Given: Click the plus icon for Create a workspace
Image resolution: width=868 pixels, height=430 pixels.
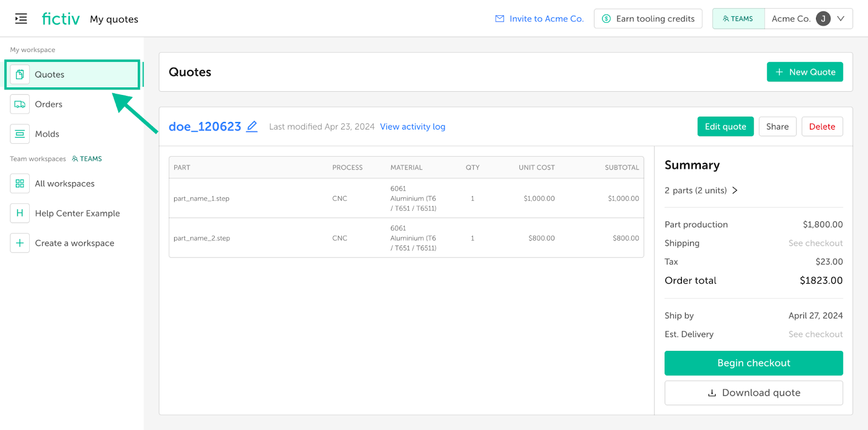Looking at the screenshot, I should click(20, 243).
